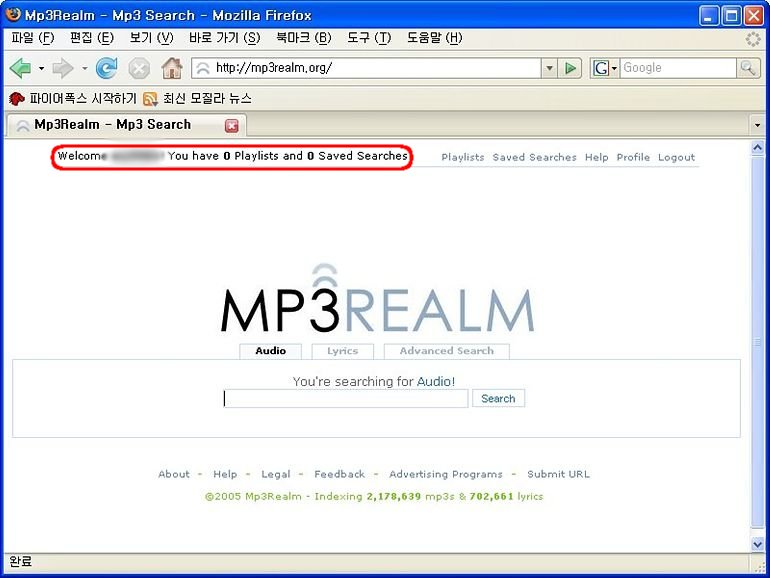770x578 pixels.
Task: Click the Back navigation arrow
Action: (20, 68)
